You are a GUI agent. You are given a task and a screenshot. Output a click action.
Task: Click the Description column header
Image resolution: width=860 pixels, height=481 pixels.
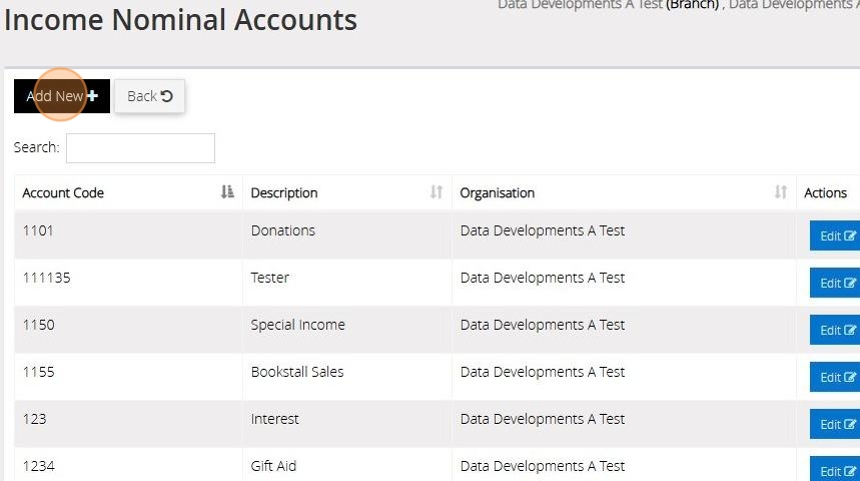coord(284,193)
